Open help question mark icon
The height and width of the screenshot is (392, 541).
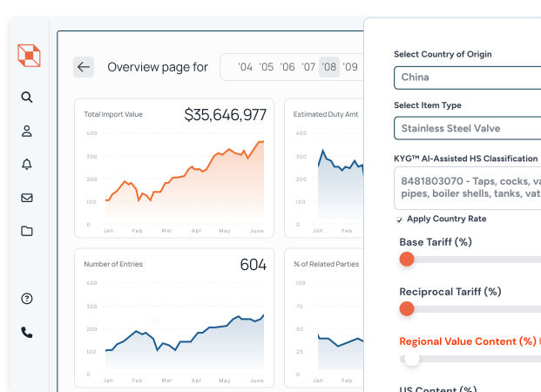click(27, 299)
